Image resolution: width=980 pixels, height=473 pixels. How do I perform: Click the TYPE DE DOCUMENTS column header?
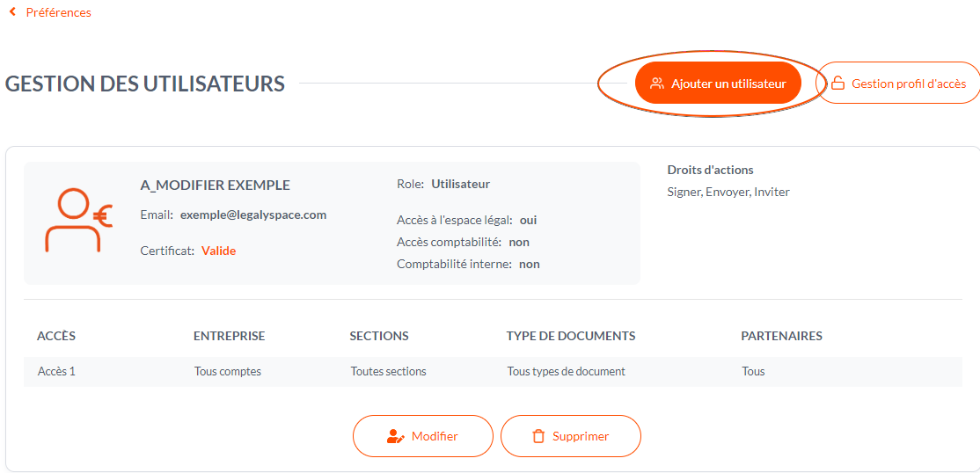pos(571,336)
